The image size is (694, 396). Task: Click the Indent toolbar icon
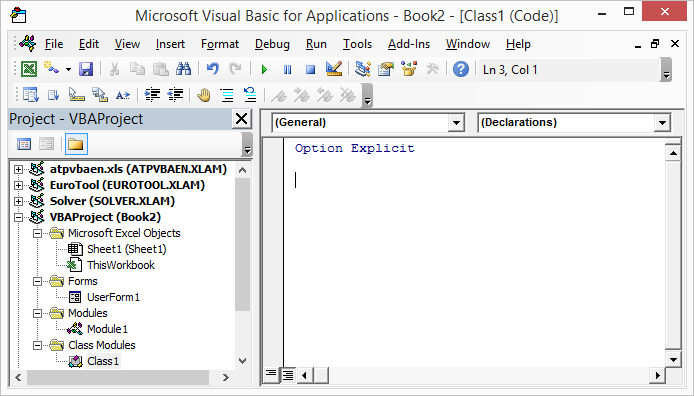pyautogui.click(x=153, y=95)
